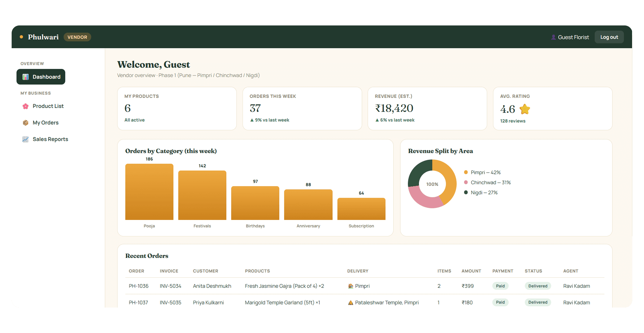Click 128 reviews text

tap(513, 121)
